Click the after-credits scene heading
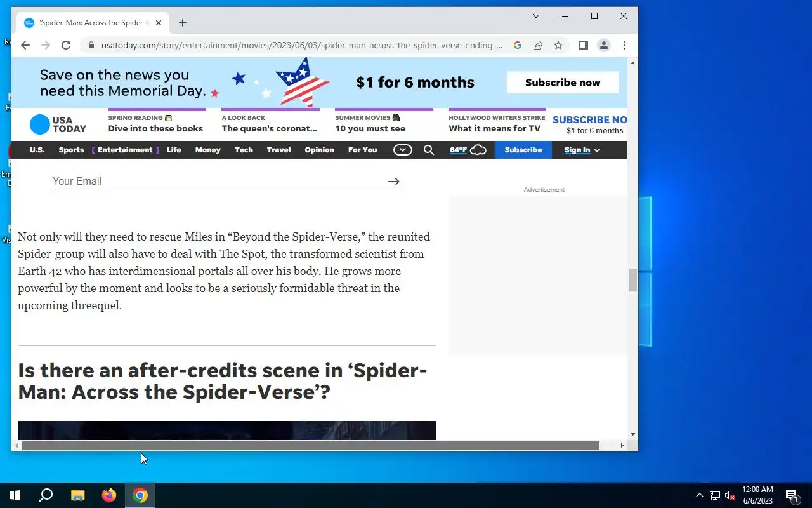This screenshot has height=508, width=812. tap(223, 381)
